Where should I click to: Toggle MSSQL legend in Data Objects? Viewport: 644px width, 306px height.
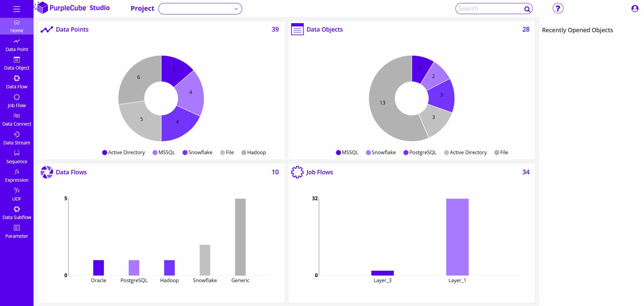pos(347,152)
